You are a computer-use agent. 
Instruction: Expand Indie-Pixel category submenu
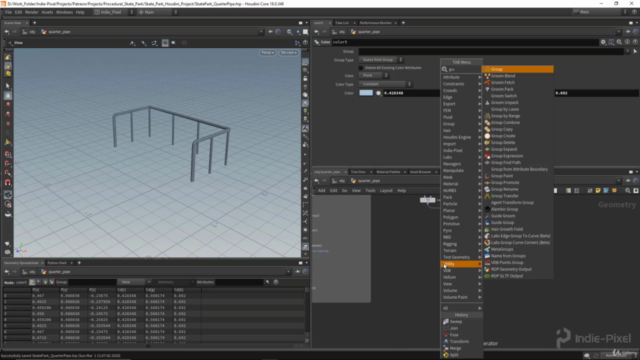pyautogui.click(x=461, y=151)
